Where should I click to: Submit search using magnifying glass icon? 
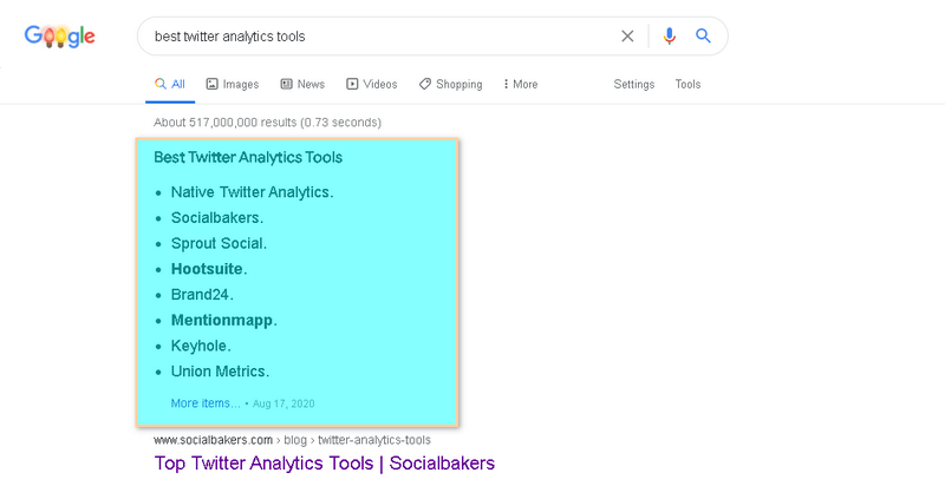[703, 36]
